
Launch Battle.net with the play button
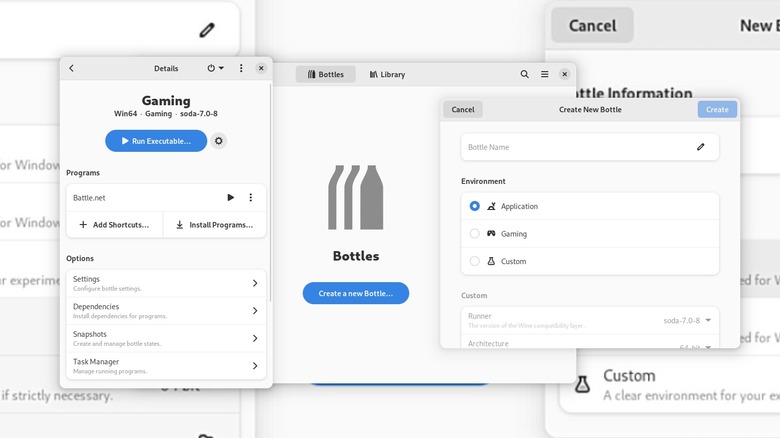click(231, 198)
